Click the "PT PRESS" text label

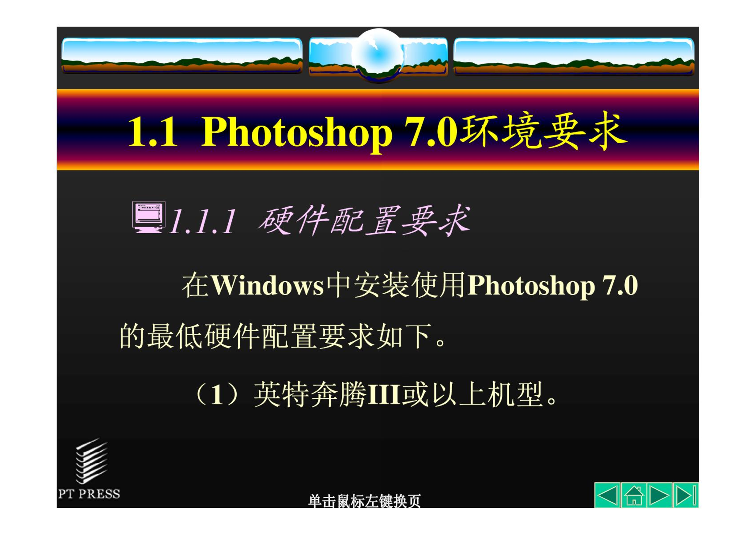pos(89,494)
